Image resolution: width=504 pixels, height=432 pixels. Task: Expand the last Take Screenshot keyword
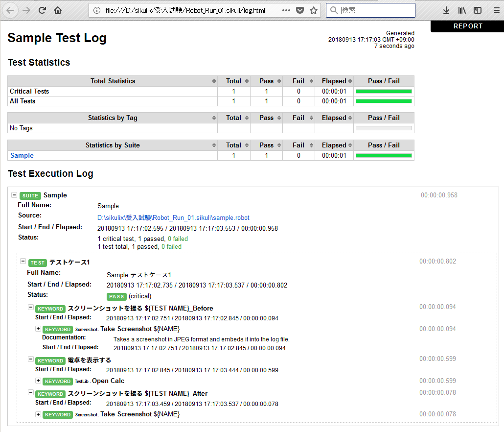[38, 414]
